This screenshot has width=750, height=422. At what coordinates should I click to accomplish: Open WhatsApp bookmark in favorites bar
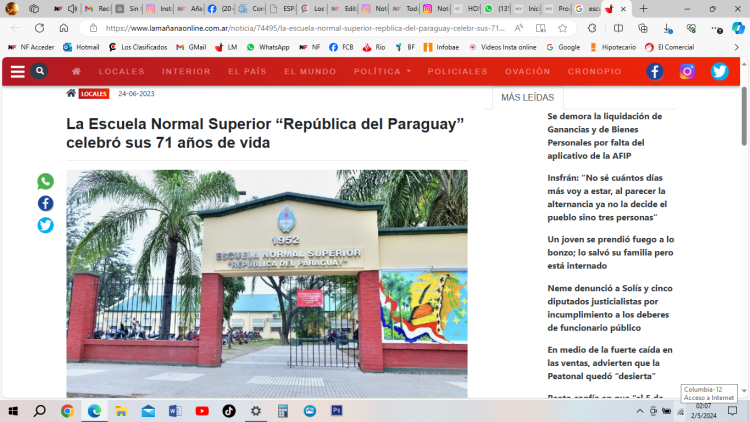[x=268, y=47]
